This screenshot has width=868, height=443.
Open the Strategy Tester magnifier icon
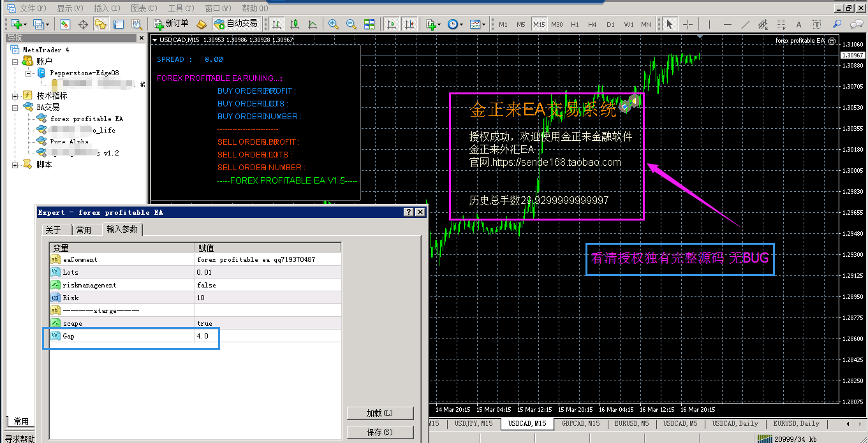tap(136, 24)
